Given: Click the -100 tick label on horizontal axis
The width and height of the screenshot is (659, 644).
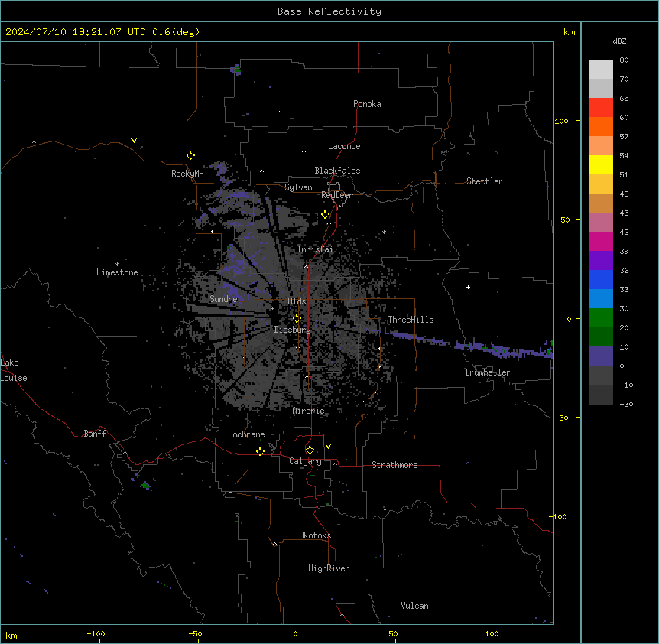Looking at the screenshot, I should point(96,633).
